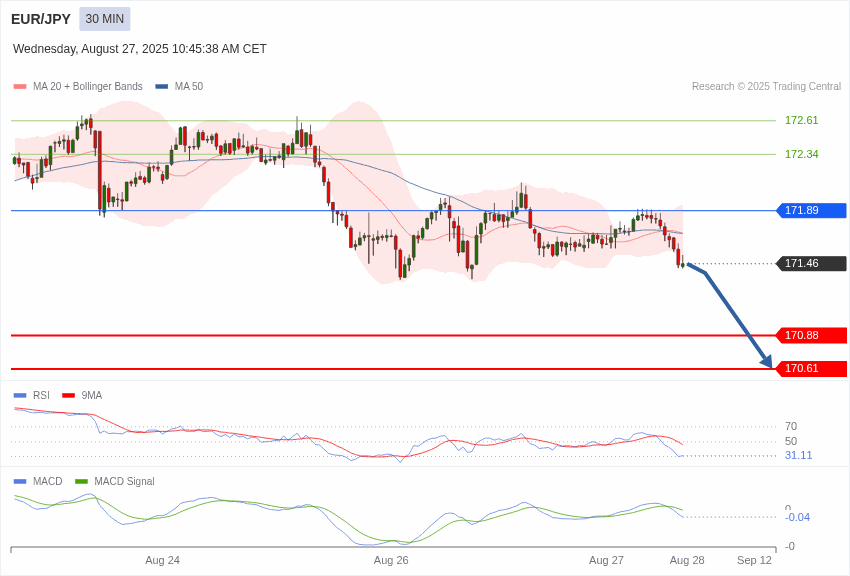Click the 170.88 red support tag
The height and width of the screenshot is (576, 850).
(812, 335)
